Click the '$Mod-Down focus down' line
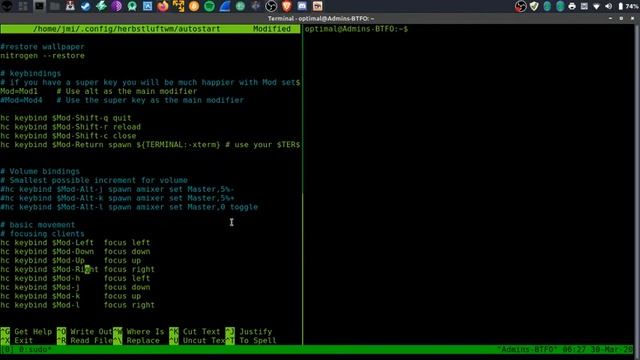 click(75, 252)
